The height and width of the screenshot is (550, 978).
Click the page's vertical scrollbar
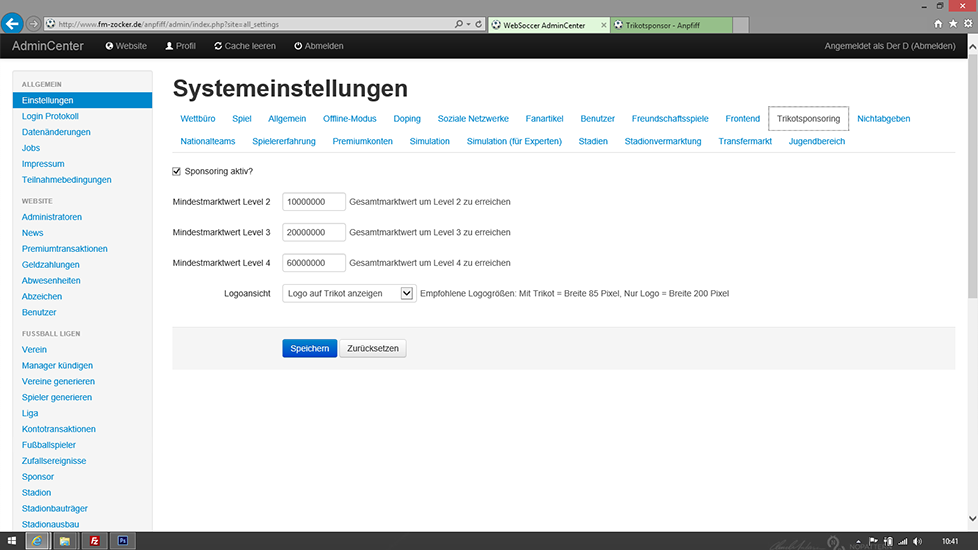(972, 180)
